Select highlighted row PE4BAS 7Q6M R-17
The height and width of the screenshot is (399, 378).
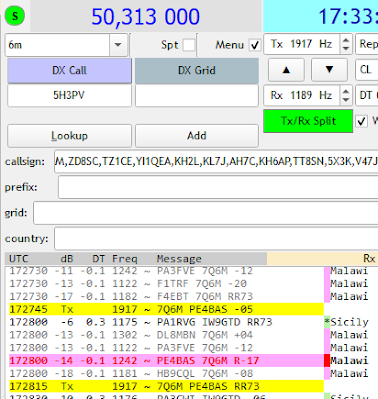(166, 361)
